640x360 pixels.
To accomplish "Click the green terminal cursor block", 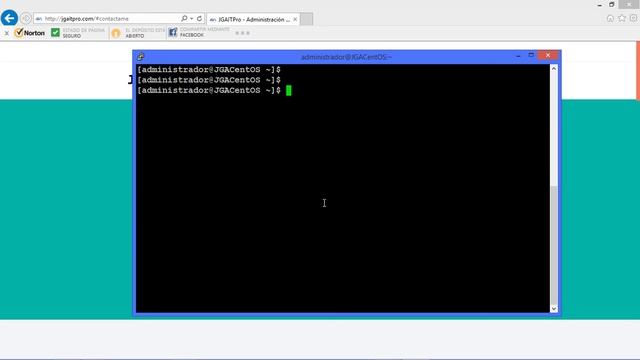I will (289, 91).
